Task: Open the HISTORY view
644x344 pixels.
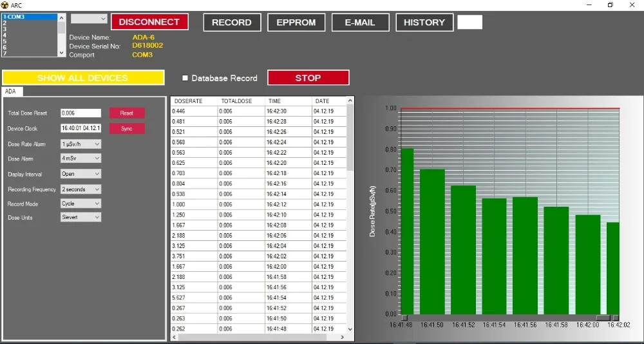Action: tap(424, 23)
